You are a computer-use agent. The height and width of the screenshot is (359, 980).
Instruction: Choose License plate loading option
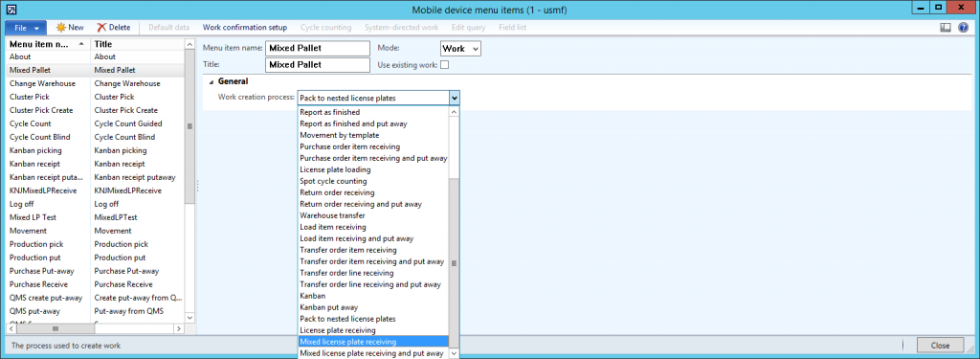[x=373, y=169]
